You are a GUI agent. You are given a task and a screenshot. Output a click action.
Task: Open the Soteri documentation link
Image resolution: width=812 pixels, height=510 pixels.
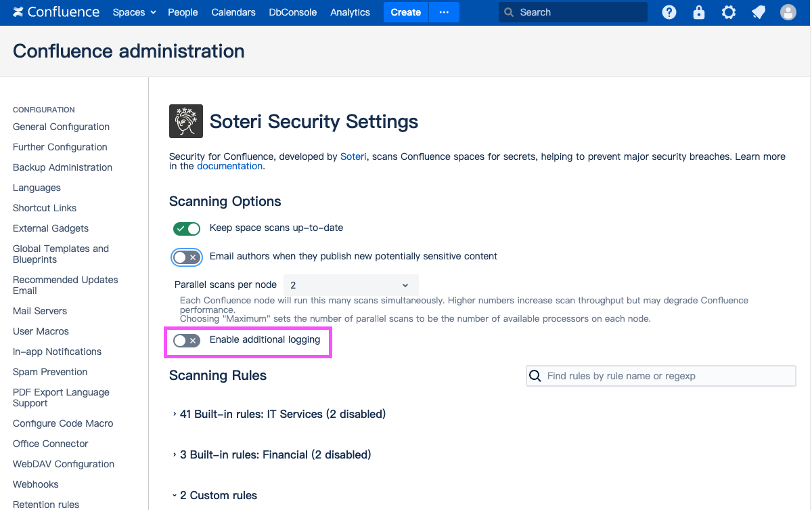[229, 166]
